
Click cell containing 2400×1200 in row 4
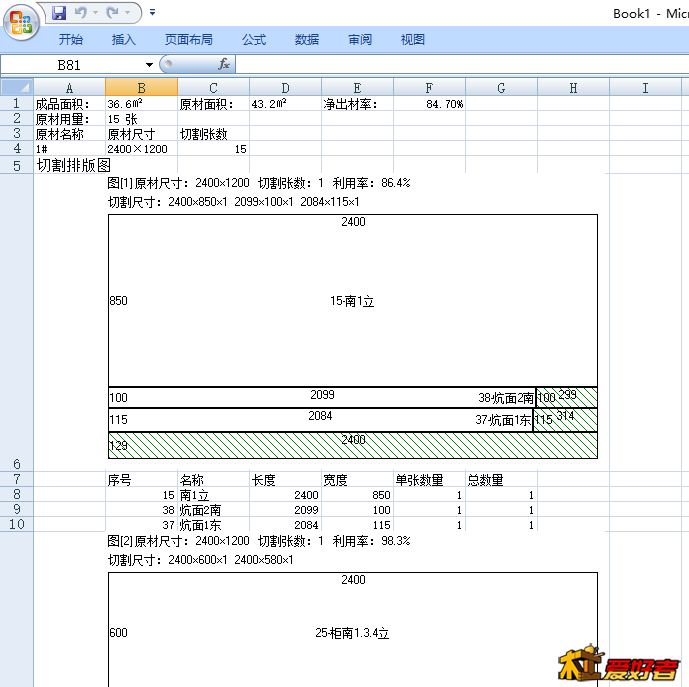click(141, 149)
